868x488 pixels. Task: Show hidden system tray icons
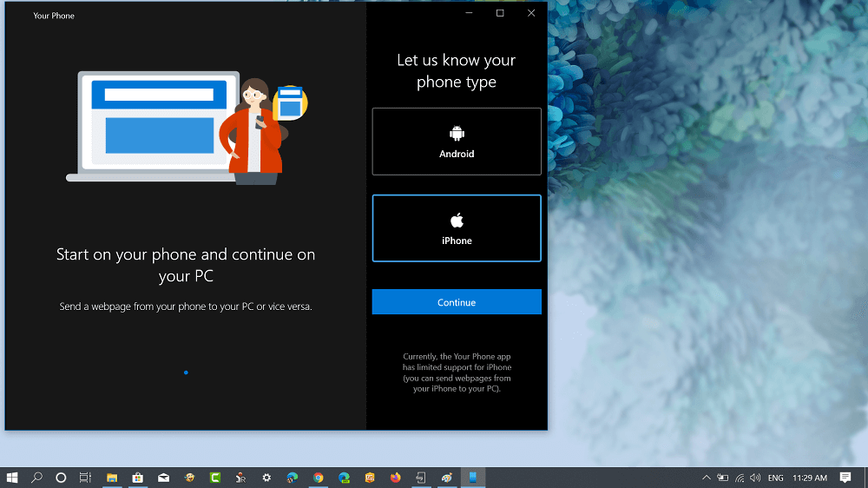coord(707,478)
